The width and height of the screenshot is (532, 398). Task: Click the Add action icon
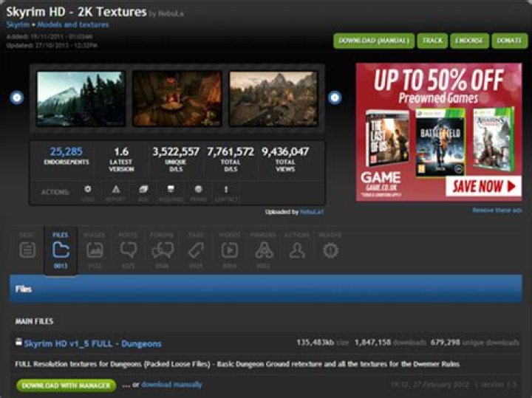tap(143, 189)
